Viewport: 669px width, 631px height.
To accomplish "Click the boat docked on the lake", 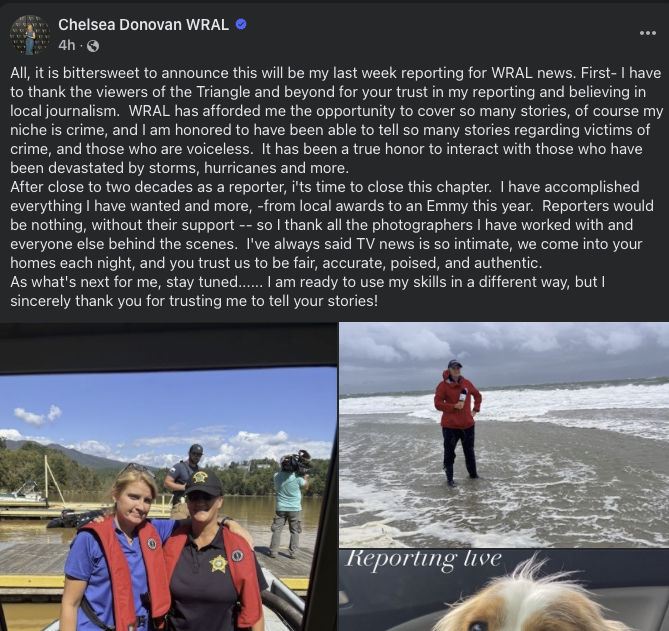I will coord(21,493).
